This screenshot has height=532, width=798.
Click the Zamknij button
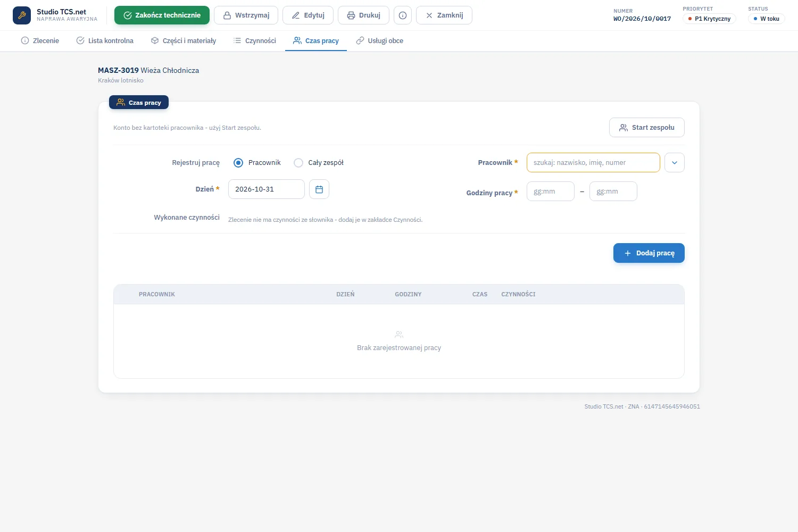tap(444, 15)
